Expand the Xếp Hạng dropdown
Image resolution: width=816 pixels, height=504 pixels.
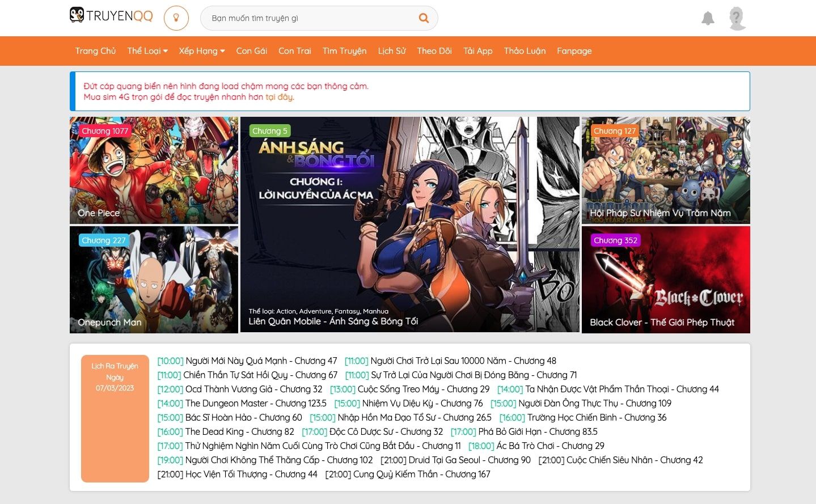pyautogui.click(x=202, y=51)
